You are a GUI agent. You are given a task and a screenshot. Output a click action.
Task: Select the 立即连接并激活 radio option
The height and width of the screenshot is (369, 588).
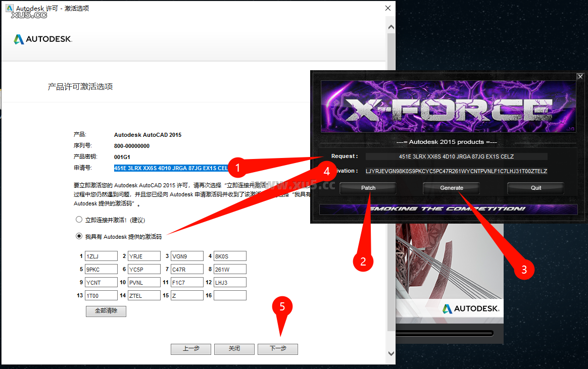coord(80,220)
